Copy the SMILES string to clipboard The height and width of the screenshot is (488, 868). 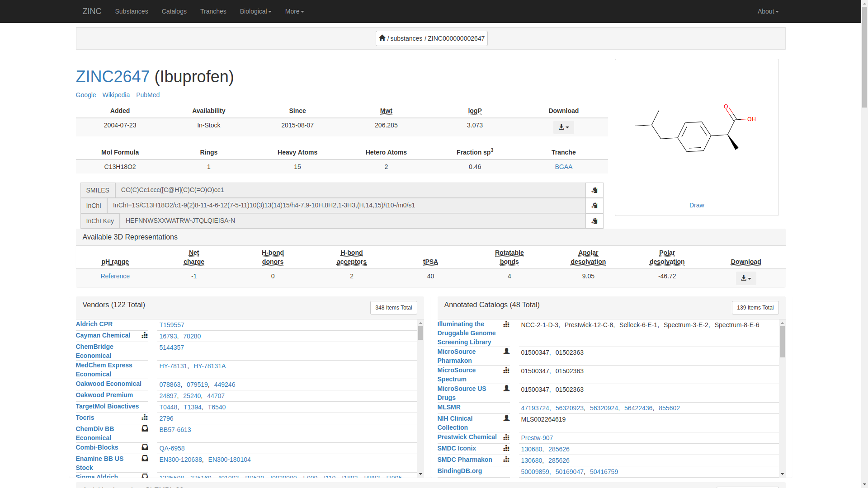[594, 190]
